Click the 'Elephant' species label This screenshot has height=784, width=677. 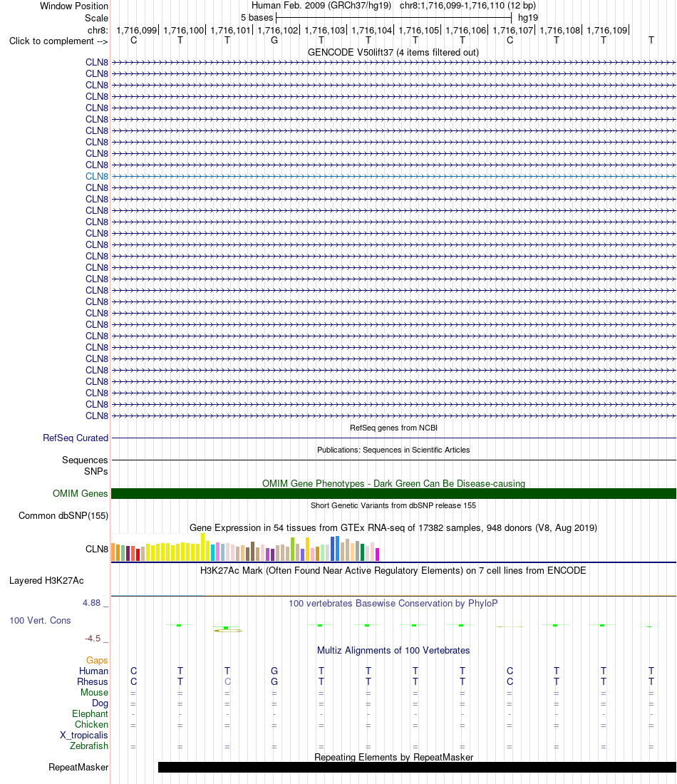click(90, 713)
